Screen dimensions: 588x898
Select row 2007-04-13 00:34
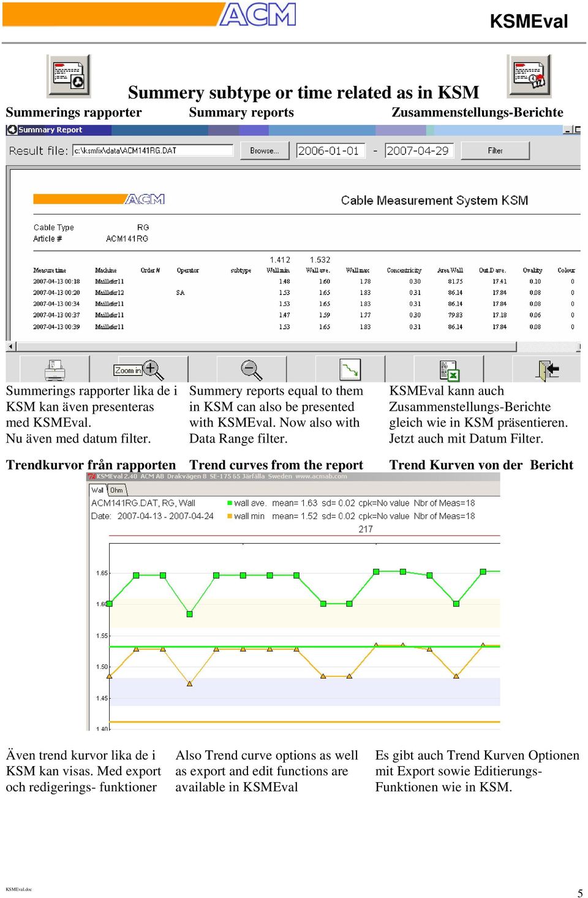(x=304, y=303)
